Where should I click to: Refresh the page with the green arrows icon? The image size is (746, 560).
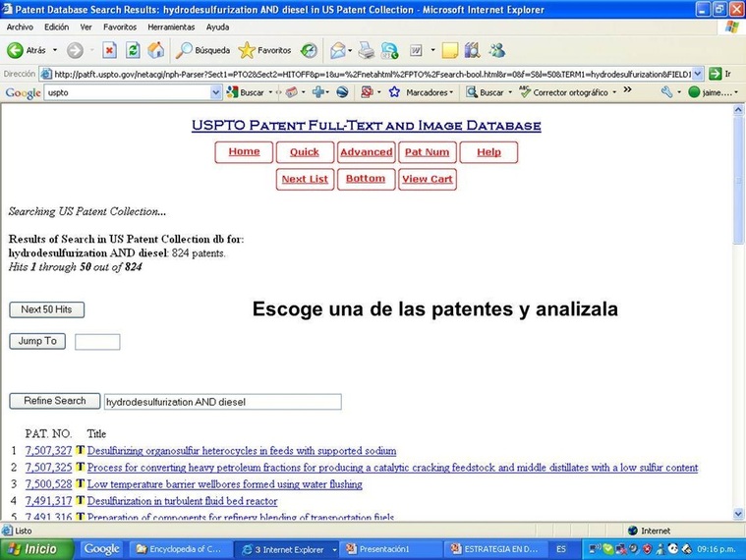pyautogui.click(x=133, y=50)
